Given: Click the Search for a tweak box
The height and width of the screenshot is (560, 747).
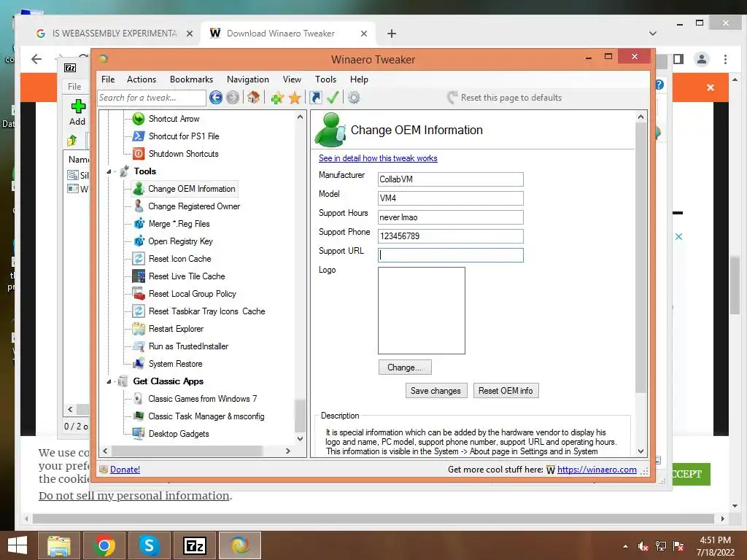Looking at the screenshot, I should coord(152,98).
